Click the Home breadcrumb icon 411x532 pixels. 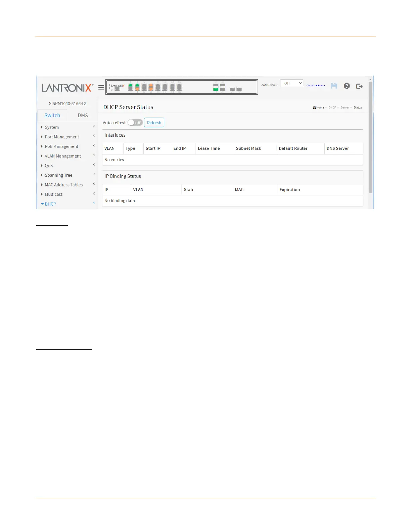click(314, 107)
